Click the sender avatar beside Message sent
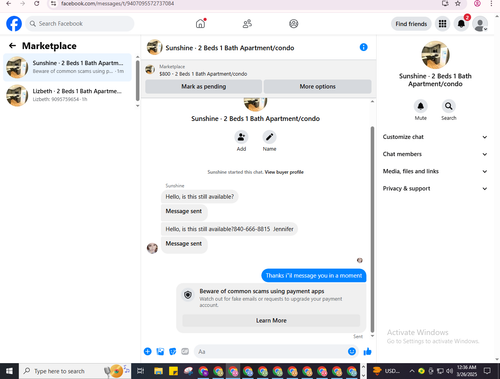500x379 pixels. pos(152,248)
